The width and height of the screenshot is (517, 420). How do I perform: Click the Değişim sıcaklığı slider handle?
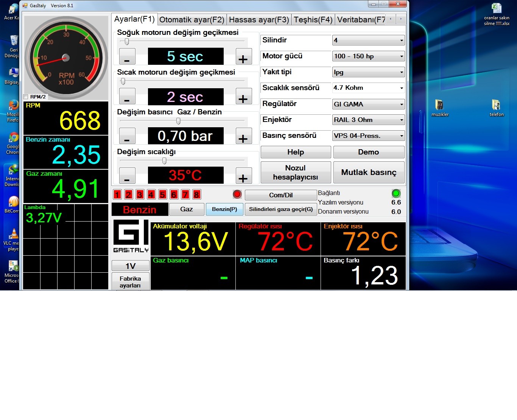point(164,161)
